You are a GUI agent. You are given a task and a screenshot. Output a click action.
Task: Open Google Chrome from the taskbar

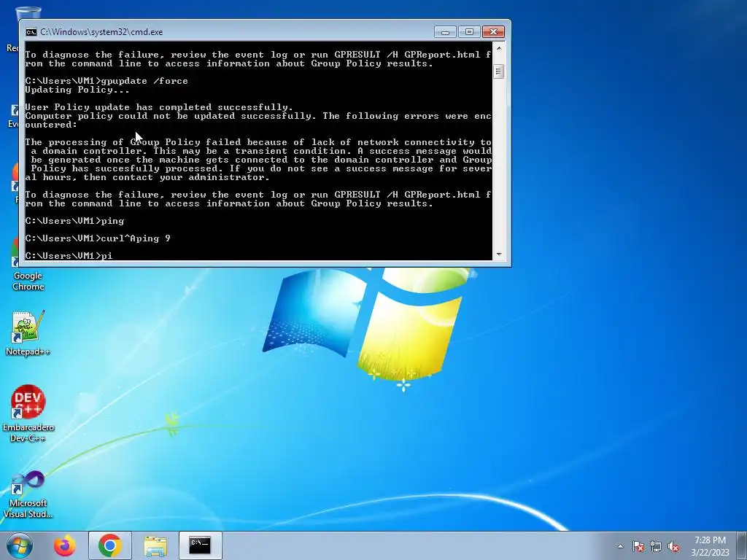(110, 545)
